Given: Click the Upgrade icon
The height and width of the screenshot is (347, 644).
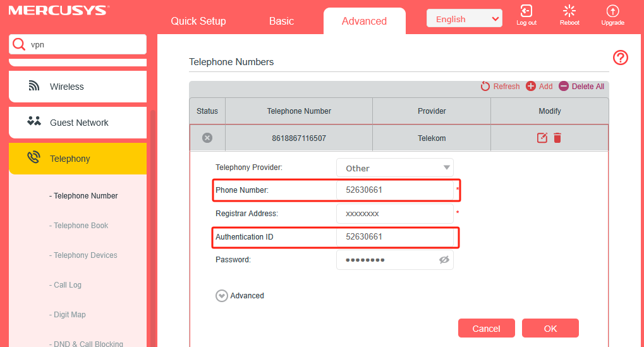Looking at the screenshot, I should (x=612, y=11).
